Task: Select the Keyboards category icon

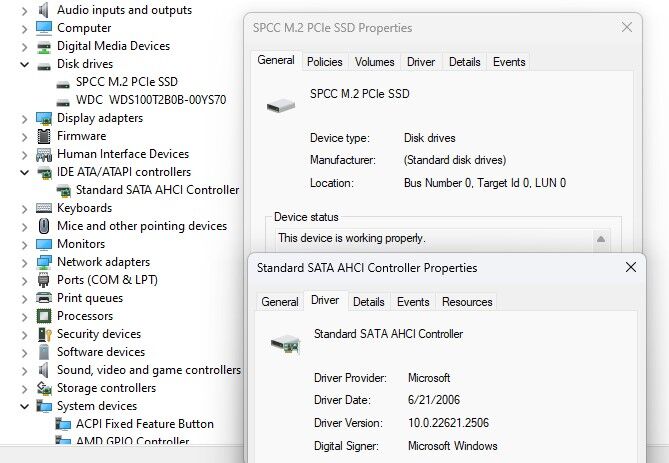Action: click(44, 208)
